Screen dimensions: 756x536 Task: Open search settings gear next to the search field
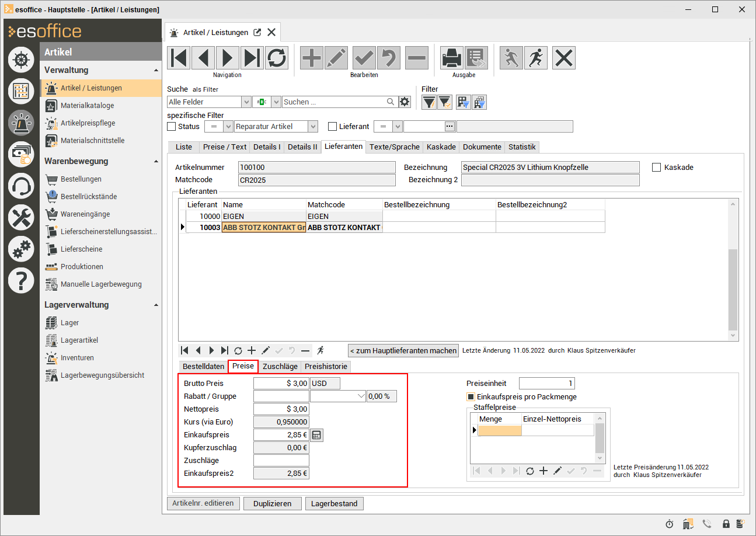coord(405,102)
